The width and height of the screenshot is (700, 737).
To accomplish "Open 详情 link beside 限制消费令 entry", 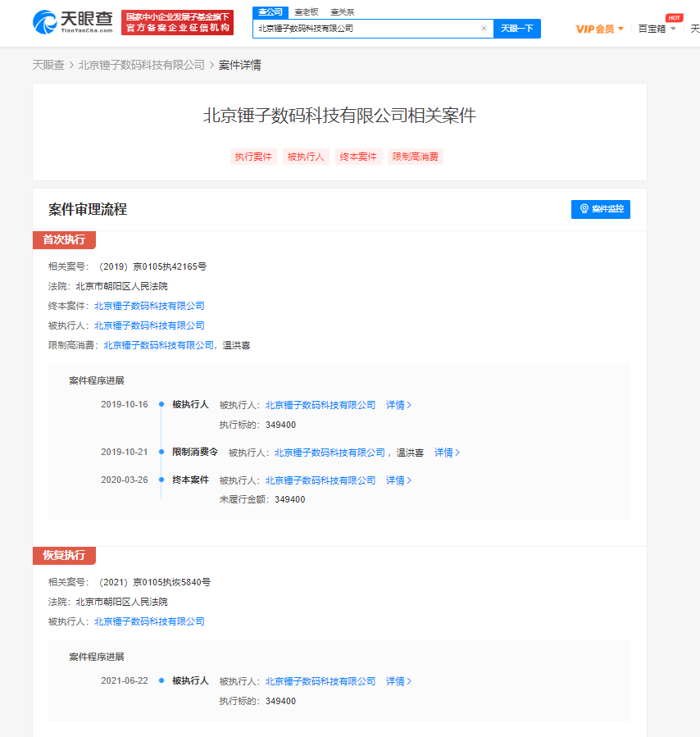I will coord(443,452).
